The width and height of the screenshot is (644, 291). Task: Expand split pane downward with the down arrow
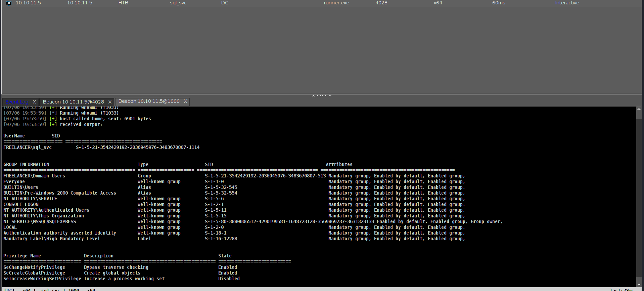[330, 96]
